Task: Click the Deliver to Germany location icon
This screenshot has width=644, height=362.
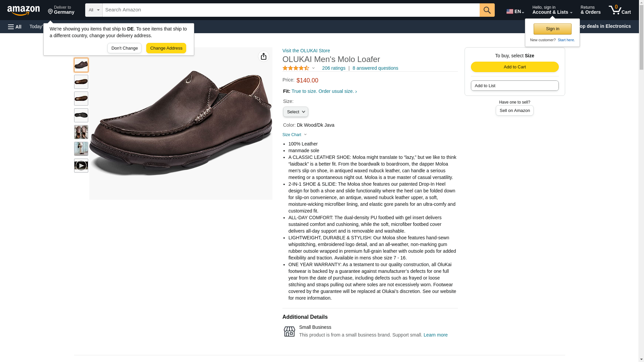Action: pos(51,12)
